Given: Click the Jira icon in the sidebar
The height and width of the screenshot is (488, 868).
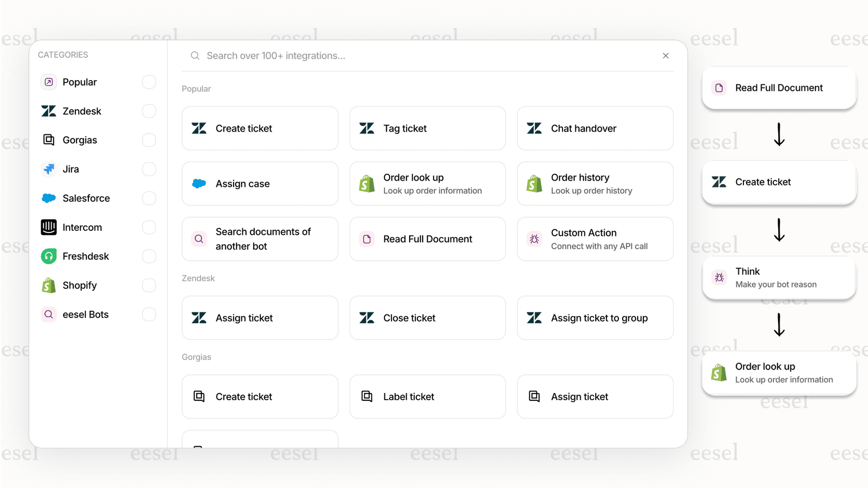Looking at the screenshot, I should coord(48,169).
